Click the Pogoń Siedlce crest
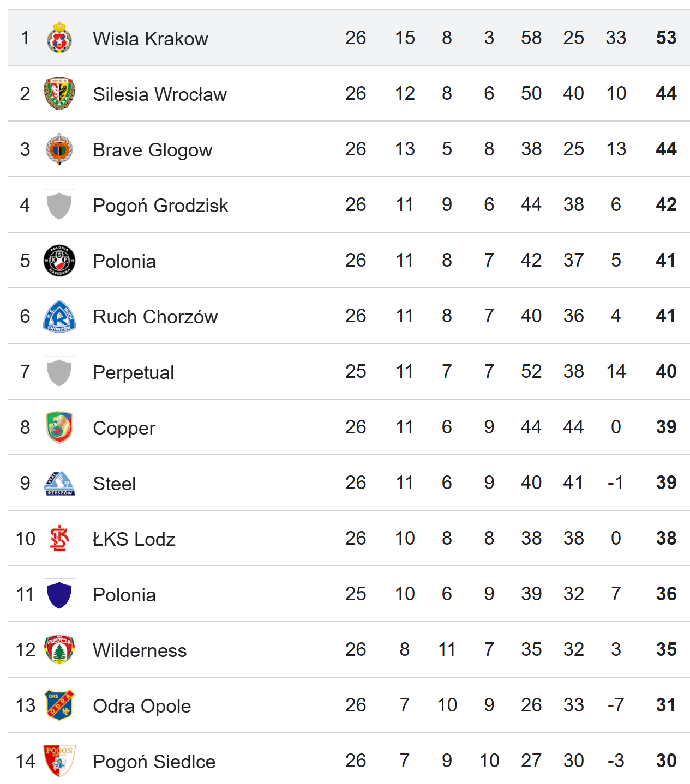This screenshot has width=690, height=784. [59, 761]
